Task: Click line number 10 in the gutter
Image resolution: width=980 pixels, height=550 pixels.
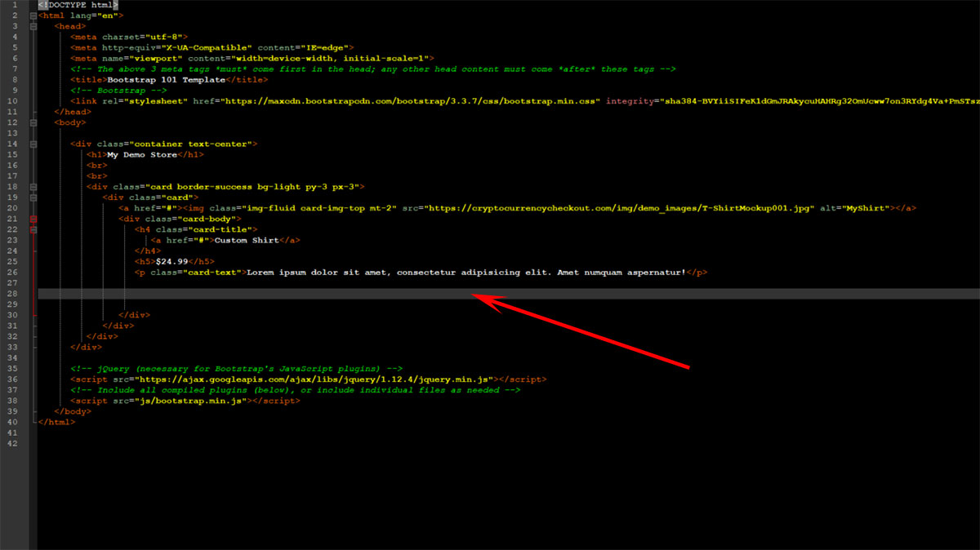Action: 12,101
